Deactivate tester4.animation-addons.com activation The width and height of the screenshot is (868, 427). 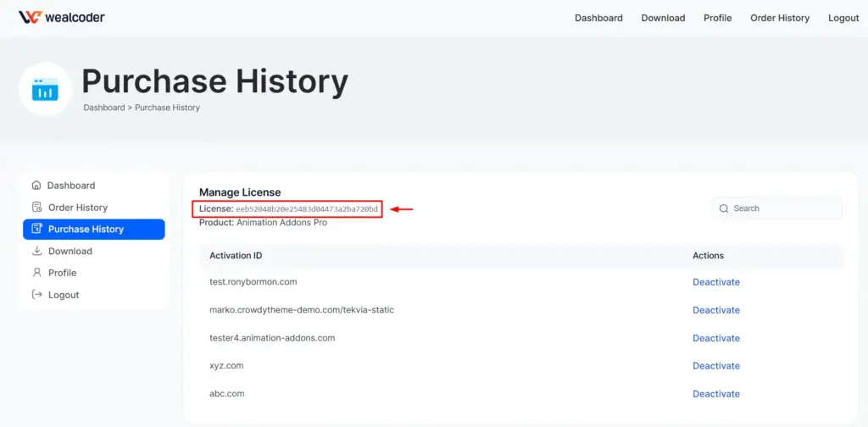(x=715, y=338)
